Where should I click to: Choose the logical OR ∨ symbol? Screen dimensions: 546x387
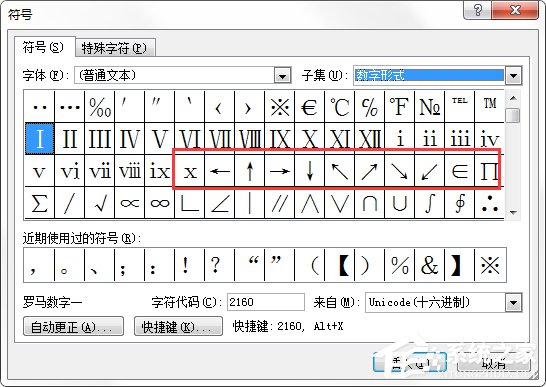click(x=340, y=203)
